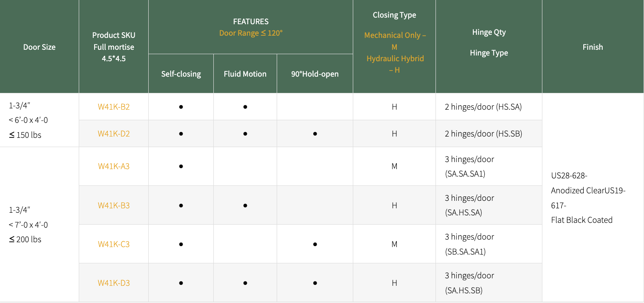This screenshot has height=303, width=644.
Task: Visit the W41K-D3 product link
Action: coord(113,283)
